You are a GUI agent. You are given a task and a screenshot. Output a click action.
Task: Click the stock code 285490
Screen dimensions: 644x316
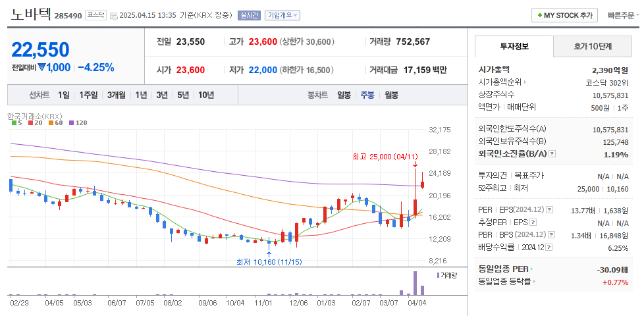(x=68, y=16)
